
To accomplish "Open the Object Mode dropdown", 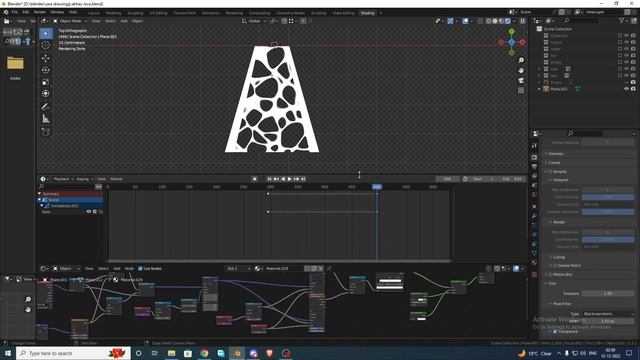I will pyautogui.click(x=70, y=21).
